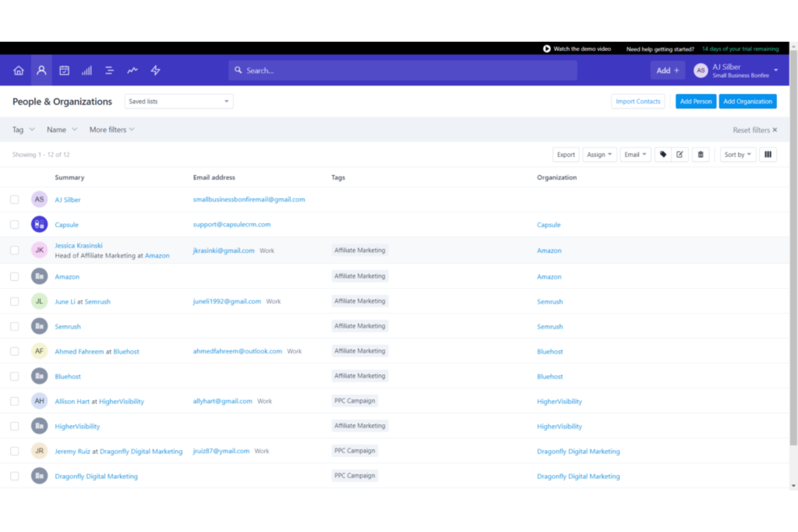Click the column layout icon
Screen dimensions: 798x532
click(768, 155)
